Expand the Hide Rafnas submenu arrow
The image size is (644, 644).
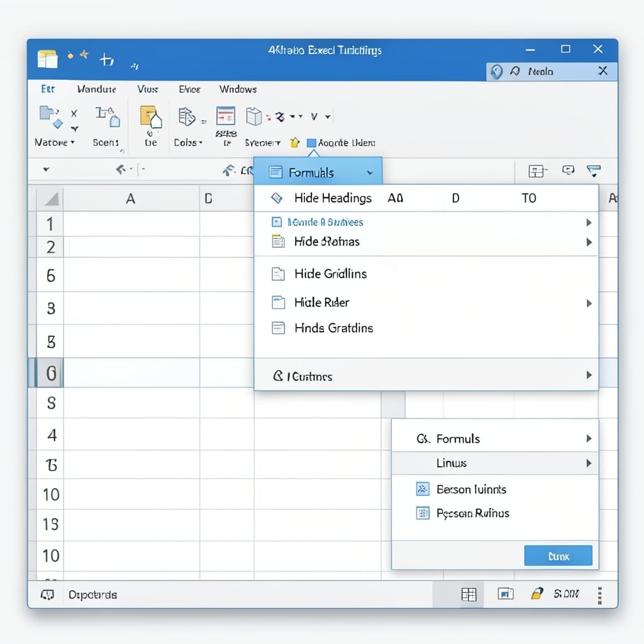(589, 242)
